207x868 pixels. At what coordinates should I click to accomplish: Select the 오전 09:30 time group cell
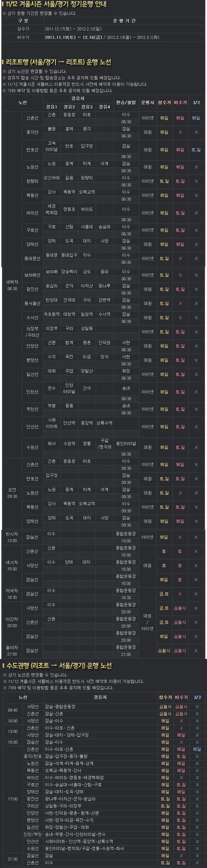click(12, 493)
